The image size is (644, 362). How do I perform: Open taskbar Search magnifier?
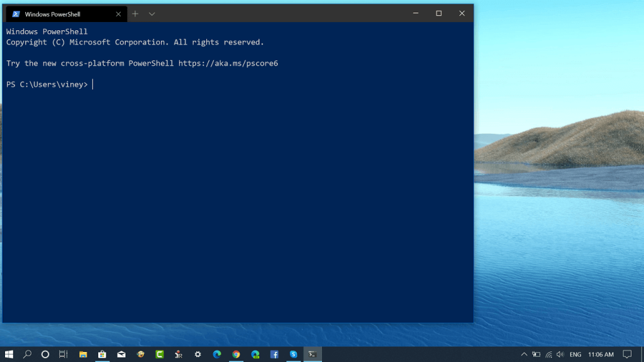[27, 354]
